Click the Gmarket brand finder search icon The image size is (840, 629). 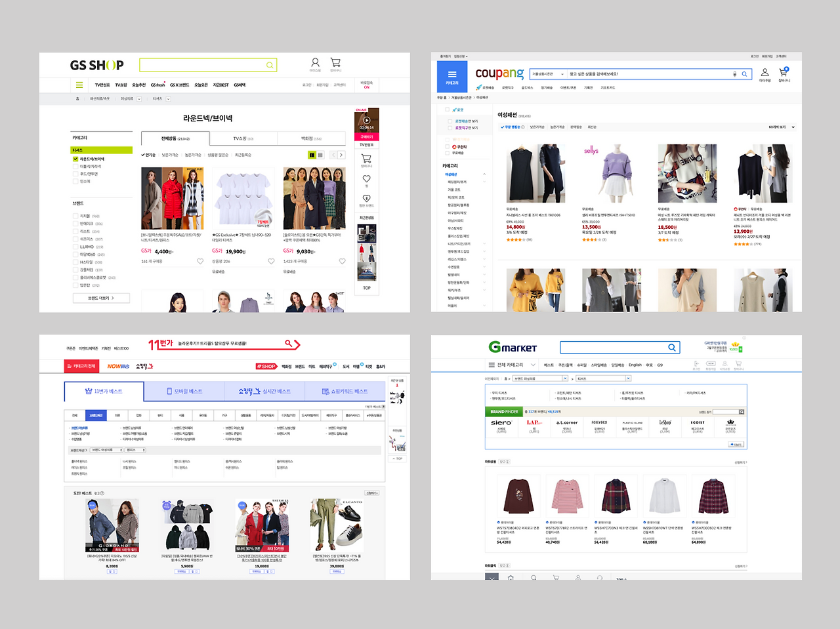point(742,412)
